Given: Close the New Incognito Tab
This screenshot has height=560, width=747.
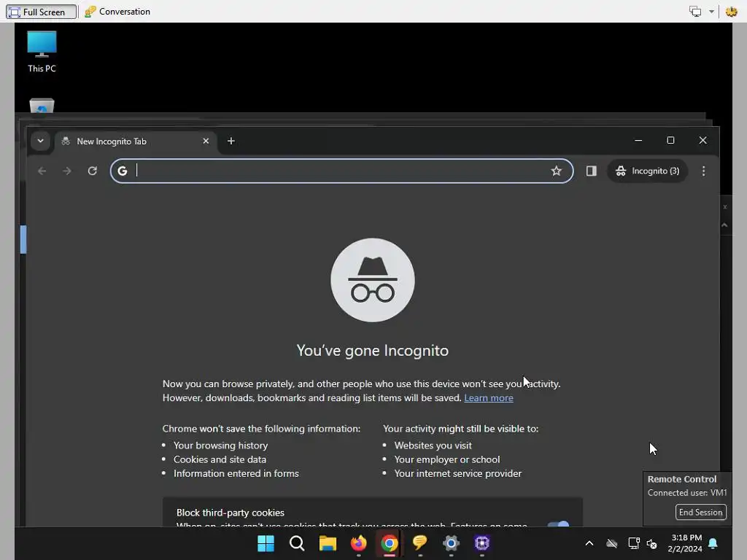Looking at the screenshot, I should coord(206,141).
